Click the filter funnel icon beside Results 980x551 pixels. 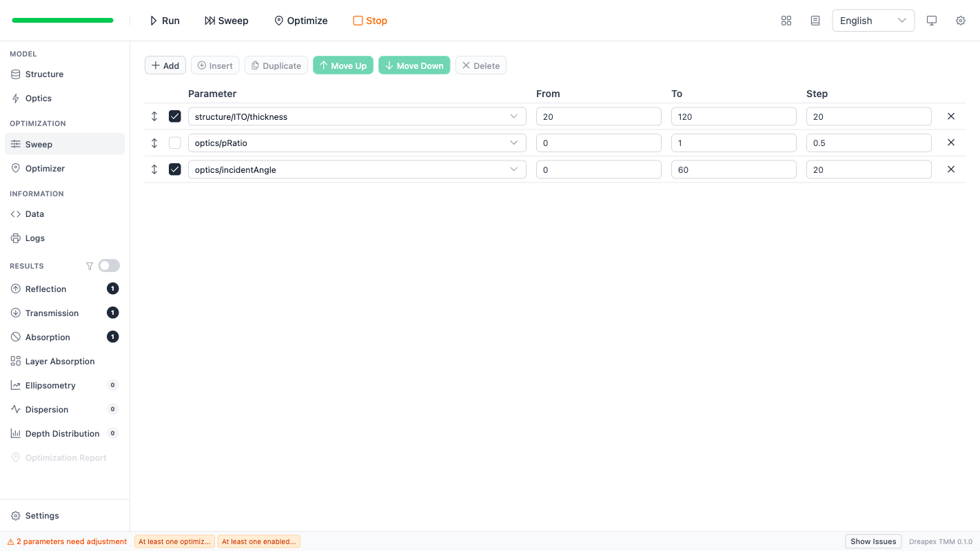[90, 266]
